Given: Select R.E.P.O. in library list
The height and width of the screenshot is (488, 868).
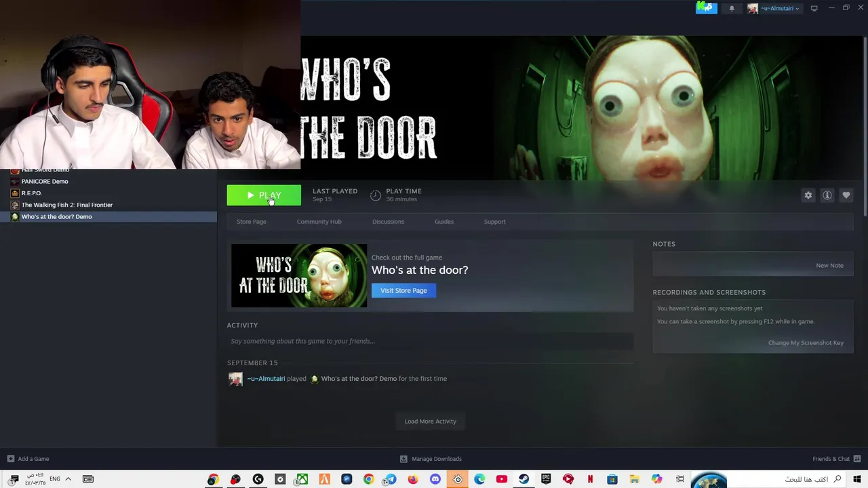Looking at the screenshot, I should (x=32, y=193).
